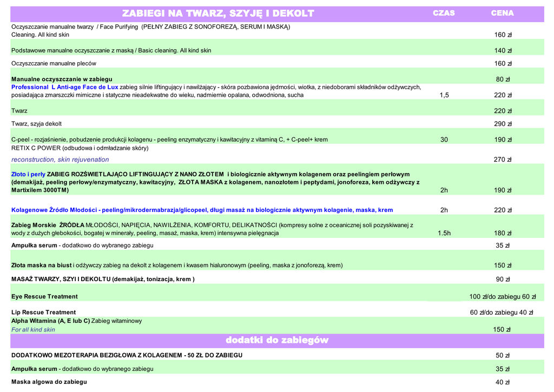Click the "100 zł/do zabiegu 60 zł" price
Image resolution: width=554 pixels, height=392 pixels.
502,296
